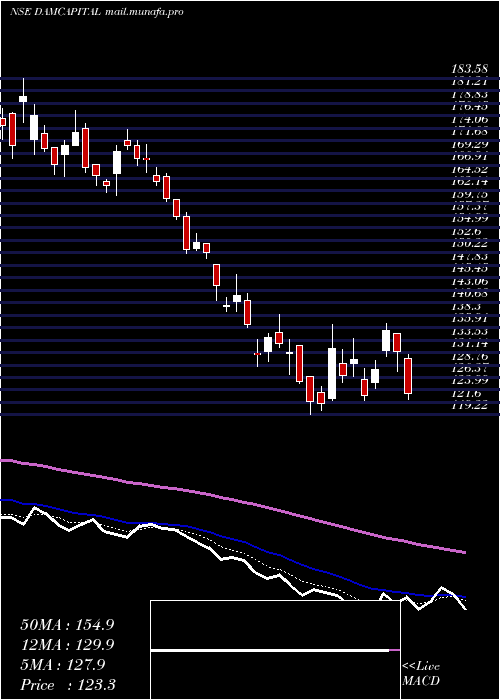The height and width of the screenshot is (700, 500).
Task: Click the 131.14 price axis label
Action: tap(470, 344)
